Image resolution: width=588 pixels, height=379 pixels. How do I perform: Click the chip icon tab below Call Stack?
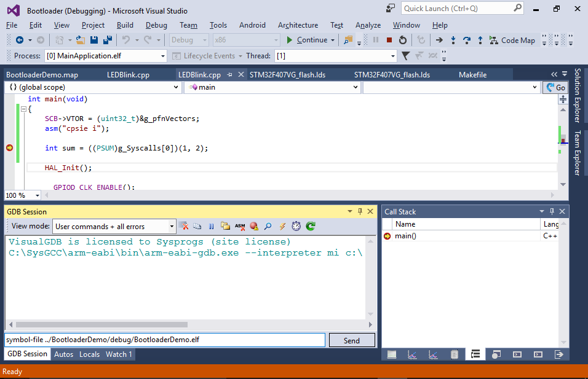pyautogui.click(x=454, y=354)
